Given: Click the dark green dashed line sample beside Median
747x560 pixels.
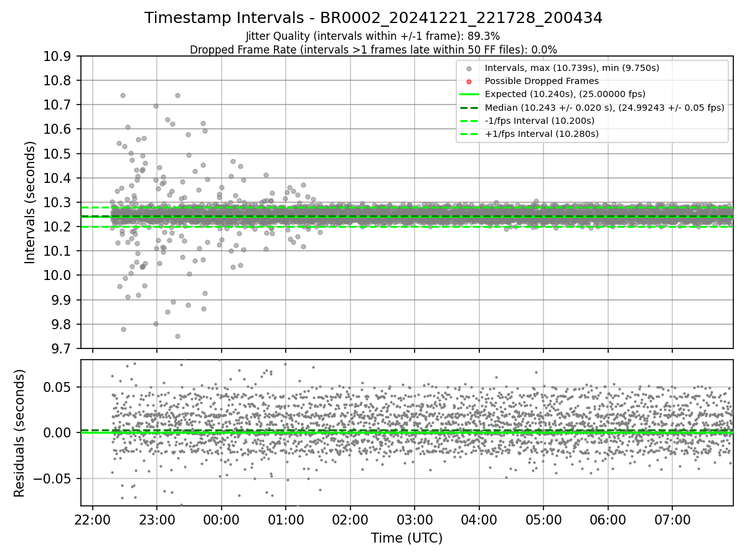Looking at the screenshot, I should (469, 107).
